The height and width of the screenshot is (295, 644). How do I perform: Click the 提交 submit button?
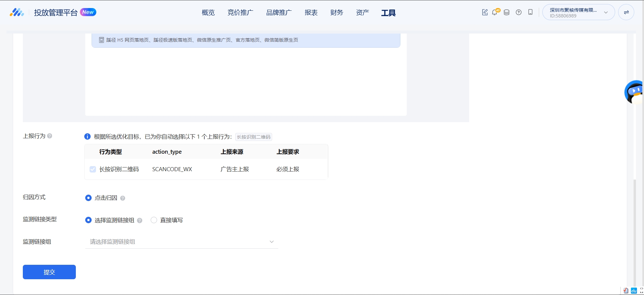coord(49,272)
